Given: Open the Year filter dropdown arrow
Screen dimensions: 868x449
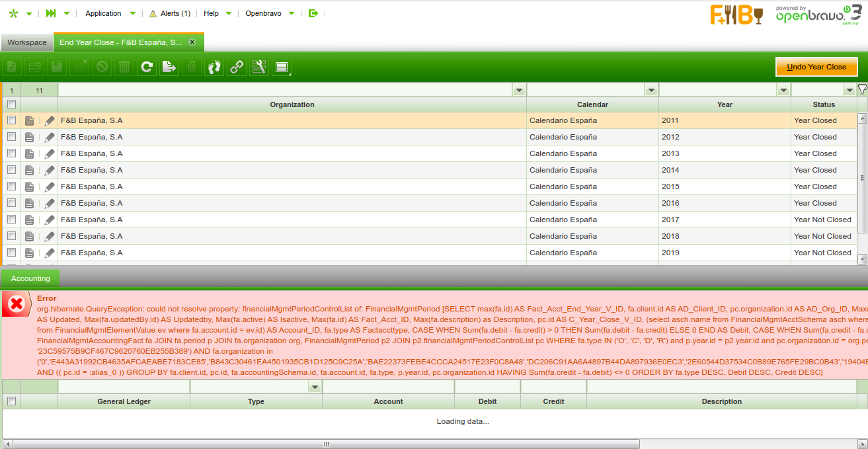Looking at the screenshot, I should tap(783, 90).
